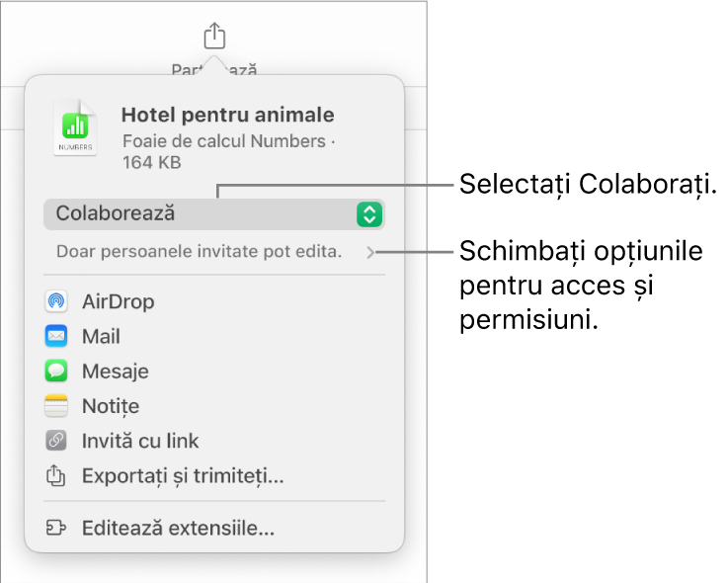The image size is (728, 583).
Task: Open 'Doar persoanele invitate pot edita' options
Action: tap(199, 252)
